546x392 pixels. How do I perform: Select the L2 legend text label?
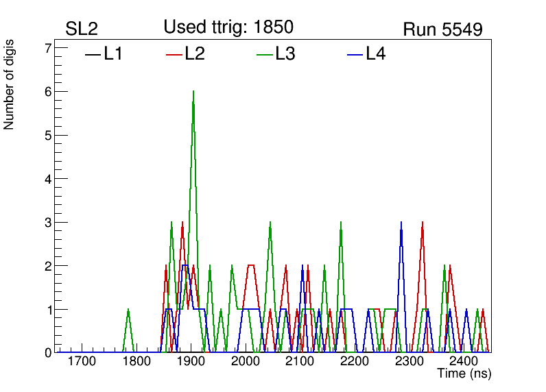tap(195, 55)
